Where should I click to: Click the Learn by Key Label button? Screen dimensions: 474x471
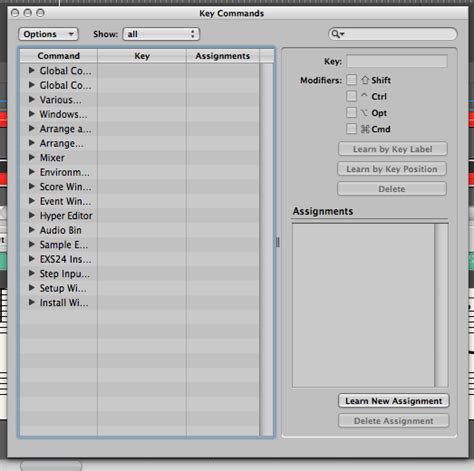tap(393, 149)
